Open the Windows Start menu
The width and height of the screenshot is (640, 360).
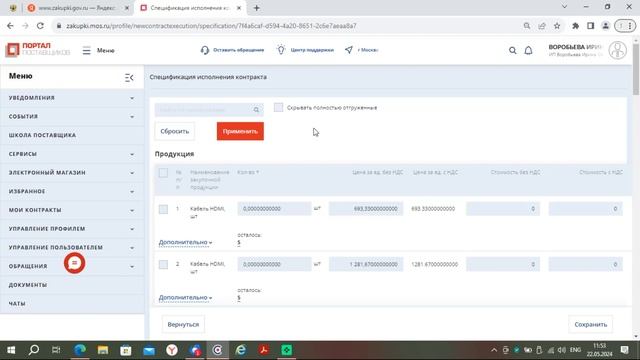pos(11,350)
